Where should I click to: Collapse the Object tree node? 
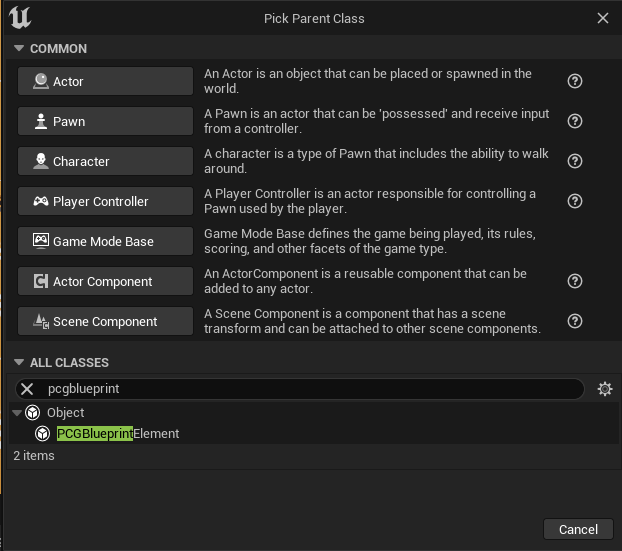coord(17,413)
